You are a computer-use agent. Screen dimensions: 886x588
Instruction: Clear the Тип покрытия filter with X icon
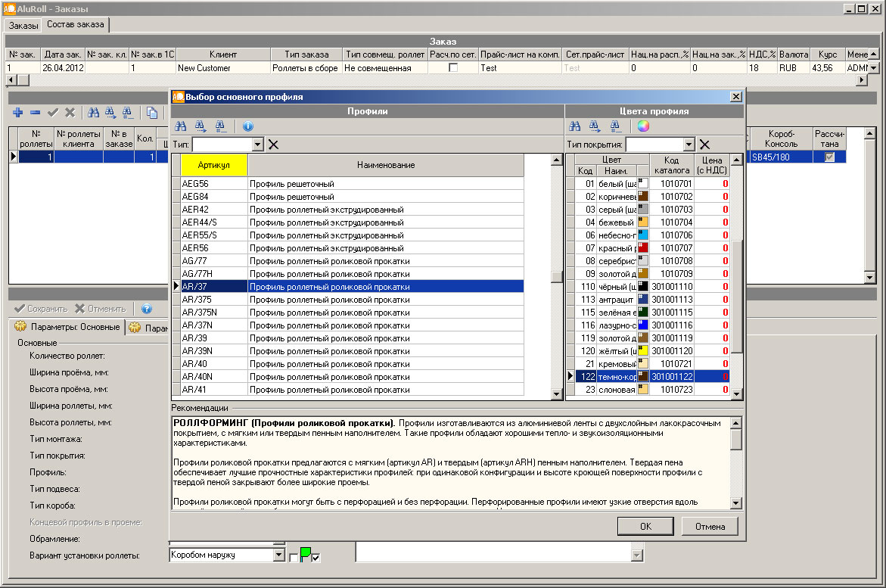click(704, 145)
